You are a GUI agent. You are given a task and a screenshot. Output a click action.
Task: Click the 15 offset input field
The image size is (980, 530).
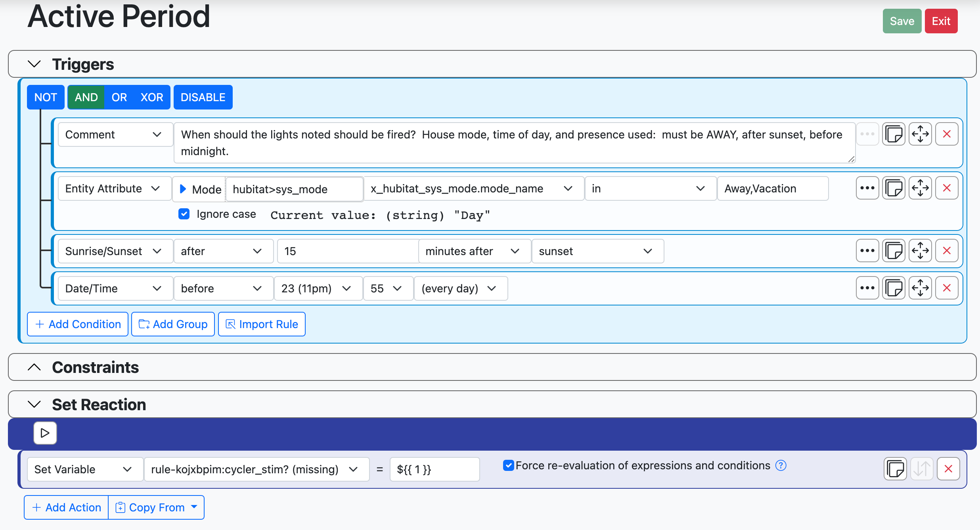point(348,251)
